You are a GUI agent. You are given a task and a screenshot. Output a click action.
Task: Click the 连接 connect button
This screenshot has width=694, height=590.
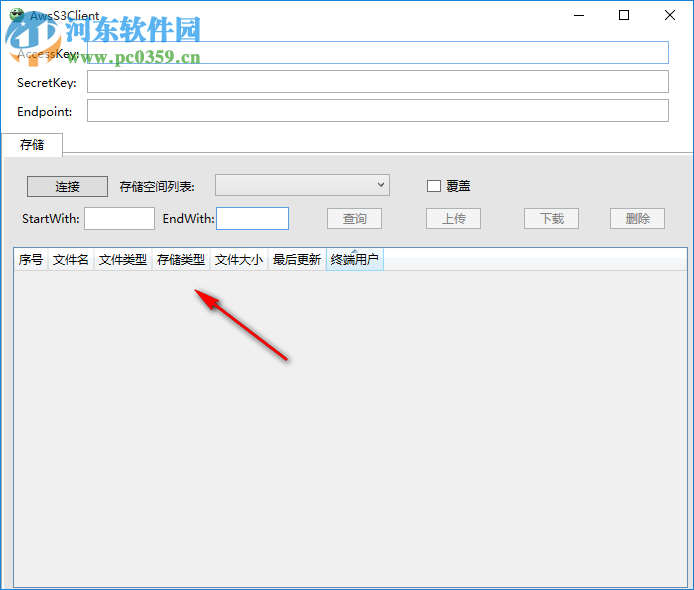point(67,186)
